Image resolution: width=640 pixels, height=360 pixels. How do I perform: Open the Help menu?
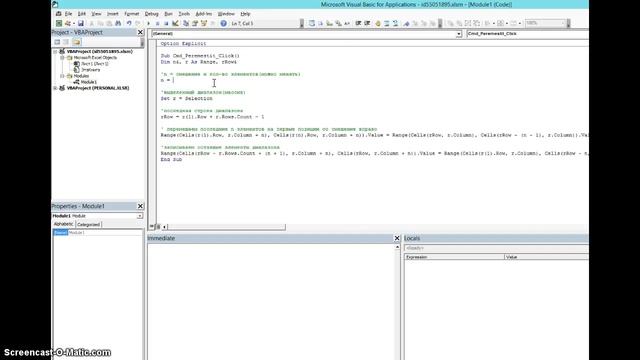[x=245, y=14]
